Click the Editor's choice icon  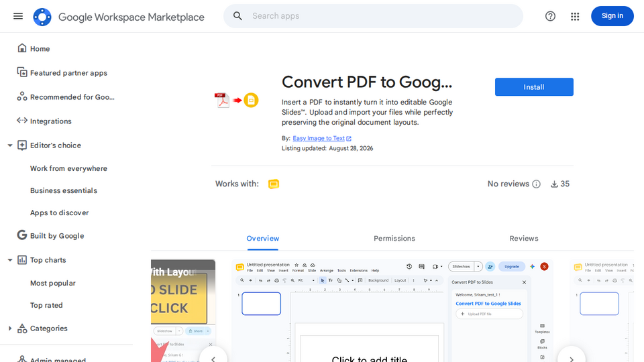(x=22, y=145)
